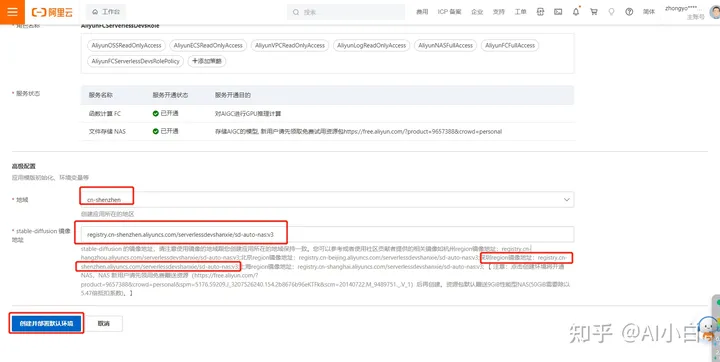720x362 pixels.
Task: Open the ICP 备案 menu
Action: (x=450, y=12)
